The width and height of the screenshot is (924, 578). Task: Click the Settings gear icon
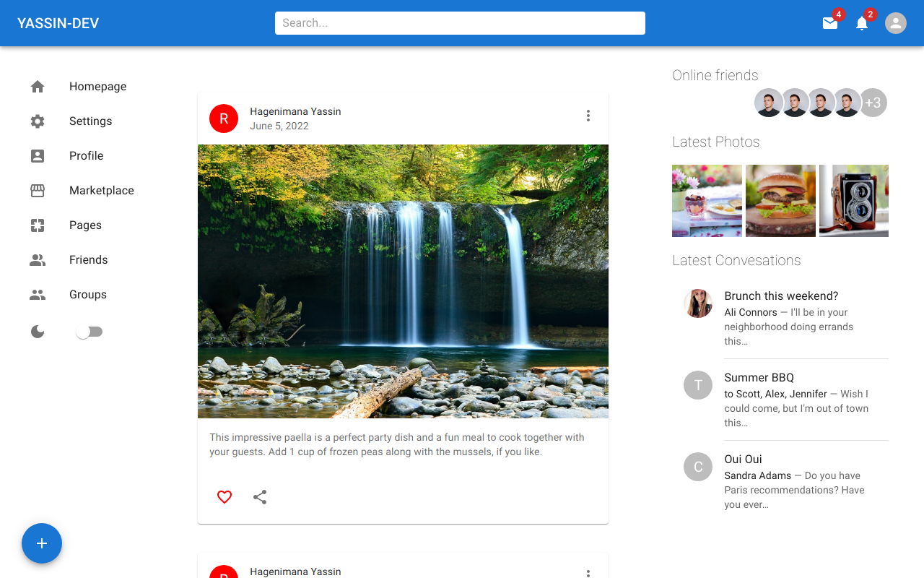point(38,121)
